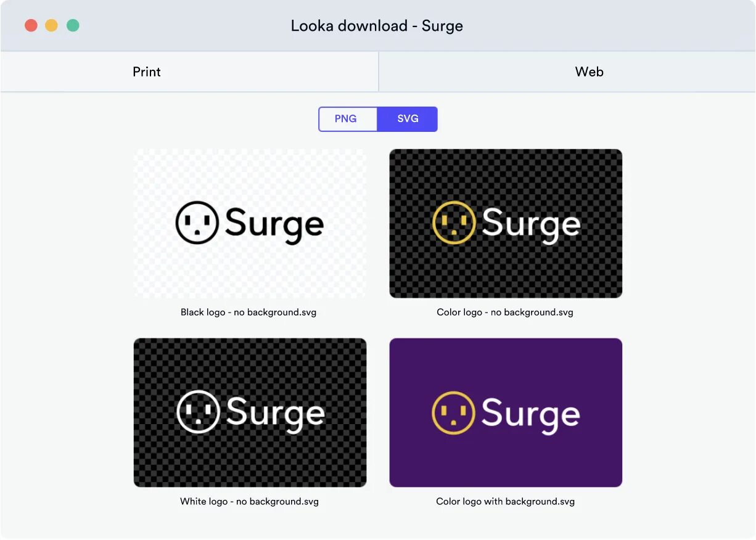Click the green maximize window dot
Viewport: 756px width, 540px height.
(x=73, y=25)
